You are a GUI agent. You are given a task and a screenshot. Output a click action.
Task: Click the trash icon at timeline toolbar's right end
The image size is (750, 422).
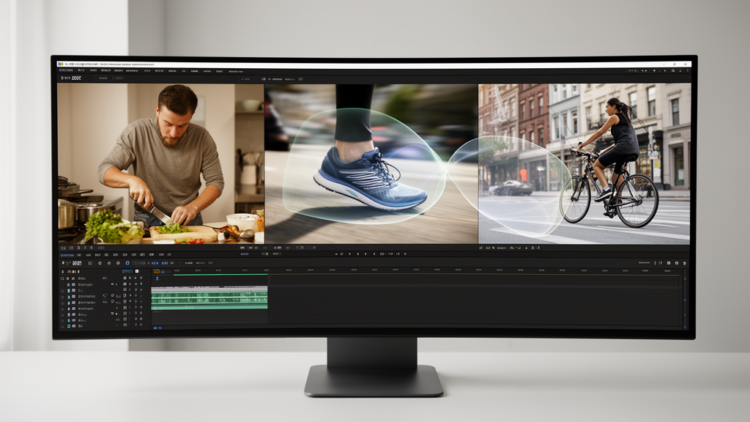pos(684,263)
